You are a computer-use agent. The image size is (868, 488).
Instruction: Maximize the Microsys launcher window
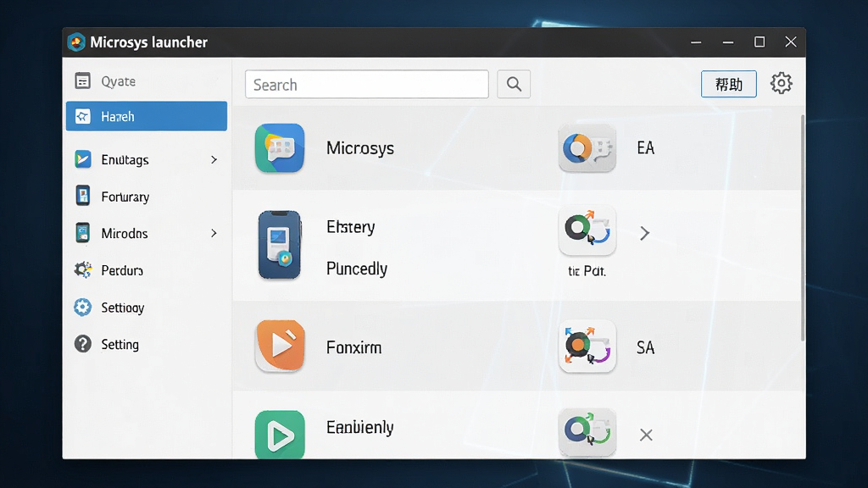(x=759, y=42)
